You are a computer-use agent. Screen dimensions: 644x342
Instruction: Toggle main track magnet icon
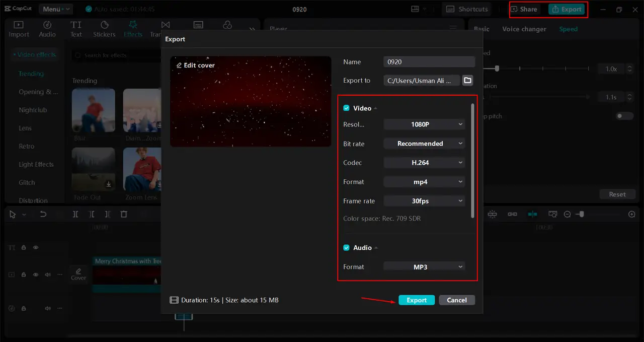click(492, 214)
